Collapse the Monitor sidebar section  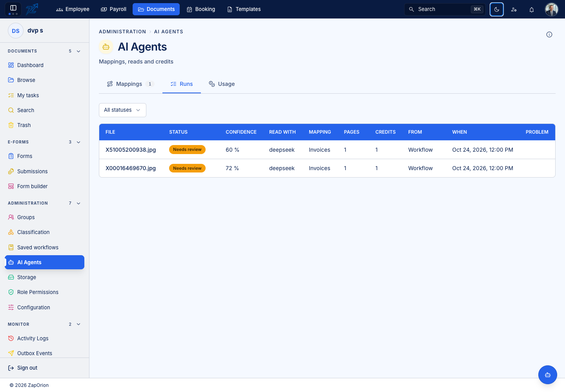coord(78,325)
